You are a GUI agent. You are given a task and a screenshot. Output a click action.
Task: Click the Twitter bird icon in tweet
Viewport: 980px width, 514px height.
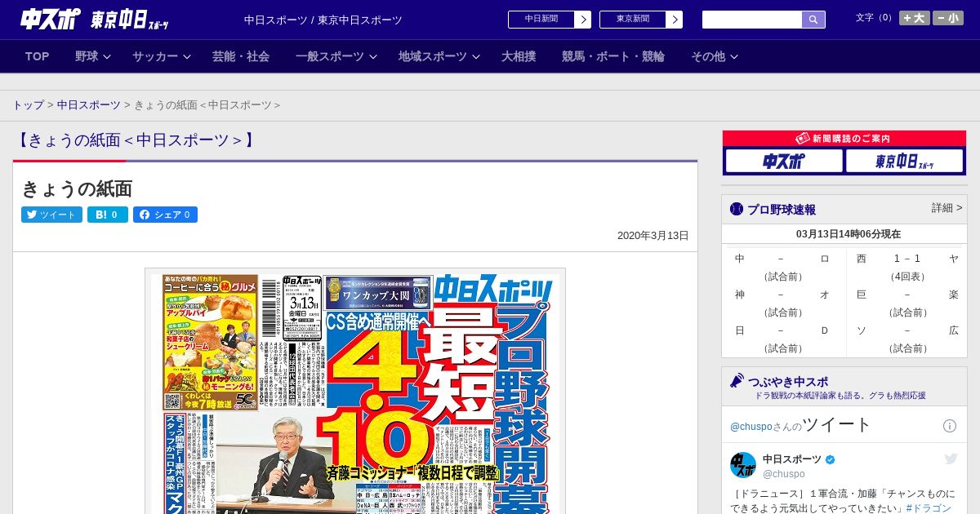point(951,459)
